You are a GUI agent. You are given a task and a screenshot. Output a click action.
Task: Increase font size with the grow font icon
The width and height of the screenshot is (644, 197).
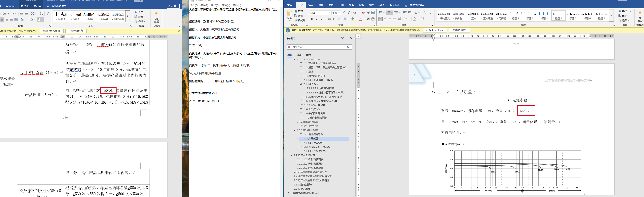[343, 13]
